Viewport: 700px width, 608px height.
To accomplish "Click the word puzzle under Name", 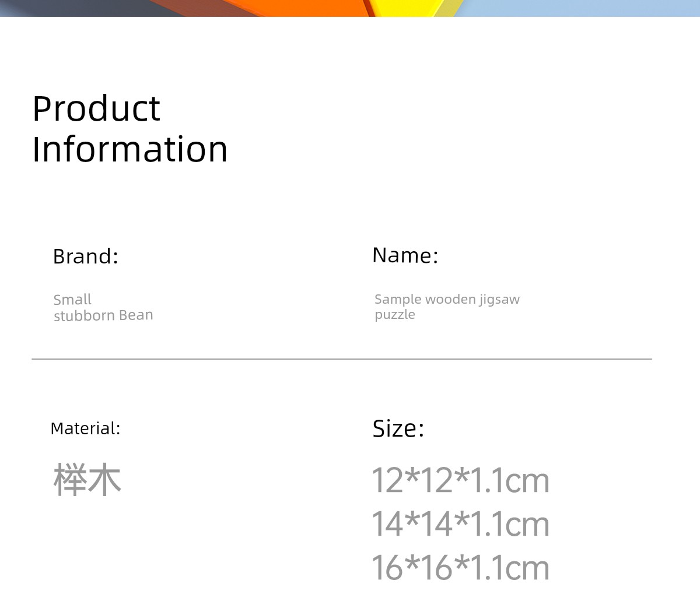I will (395, 315).
